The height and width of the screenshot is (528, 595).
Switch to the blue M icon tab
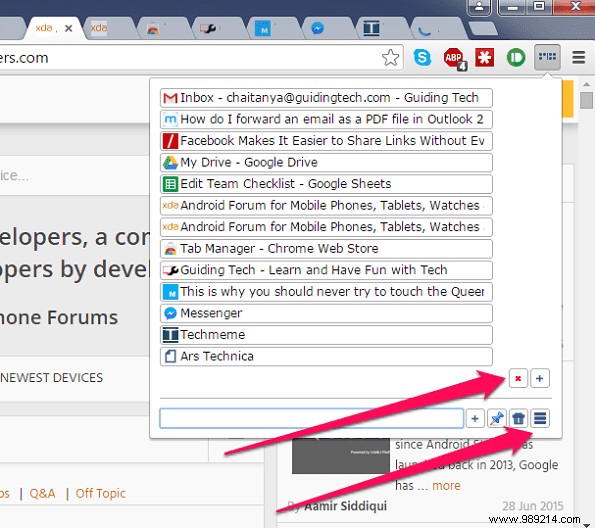[274, 28]
